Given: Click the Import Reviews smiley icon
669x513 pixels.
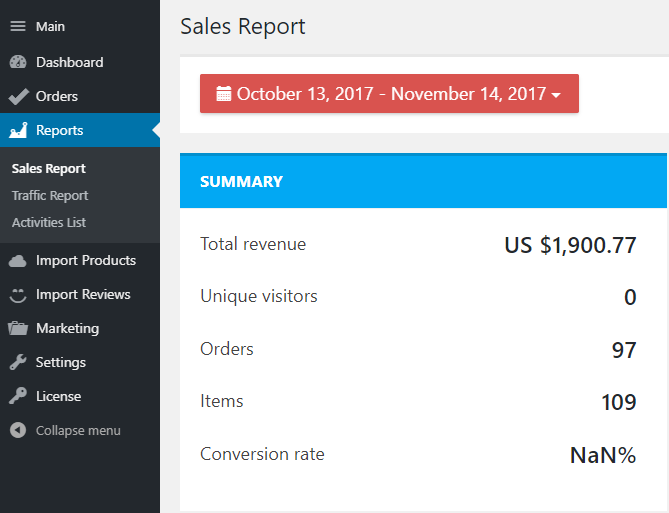Looking at the screenshot, I should [x=18, y=295].
